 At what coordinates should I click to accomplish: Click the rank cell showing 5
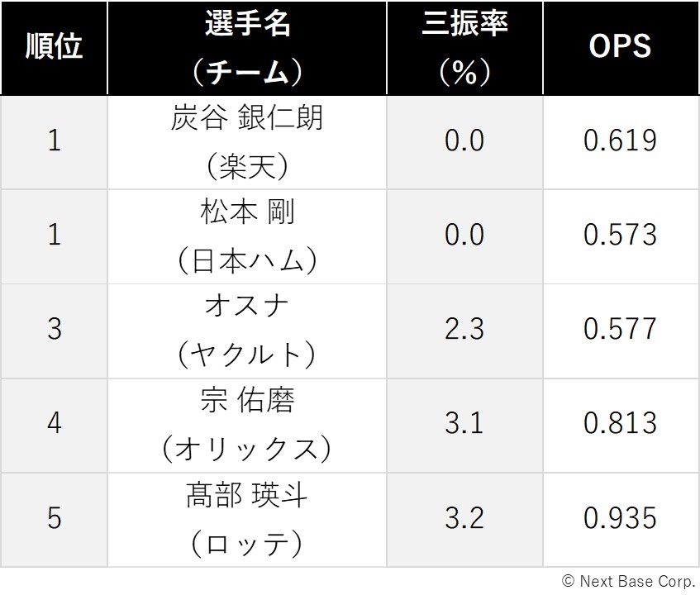pyautogui.click(x=54, y=520)
